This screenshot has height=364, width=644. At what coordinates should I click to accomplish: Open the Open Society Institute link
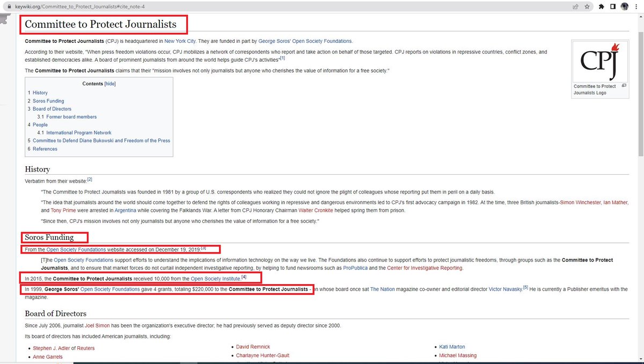pyautogui.click(x=216, y=279)
